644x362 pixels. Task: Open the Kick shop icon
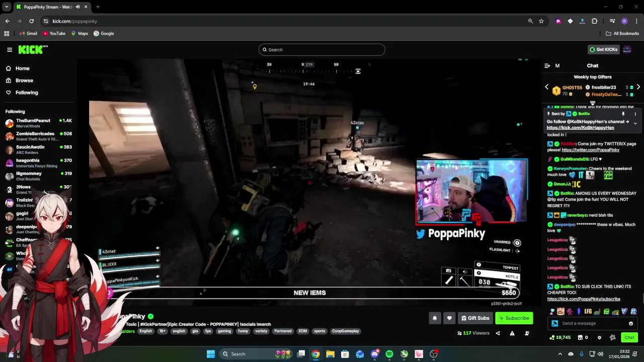(x=580, y=337)
